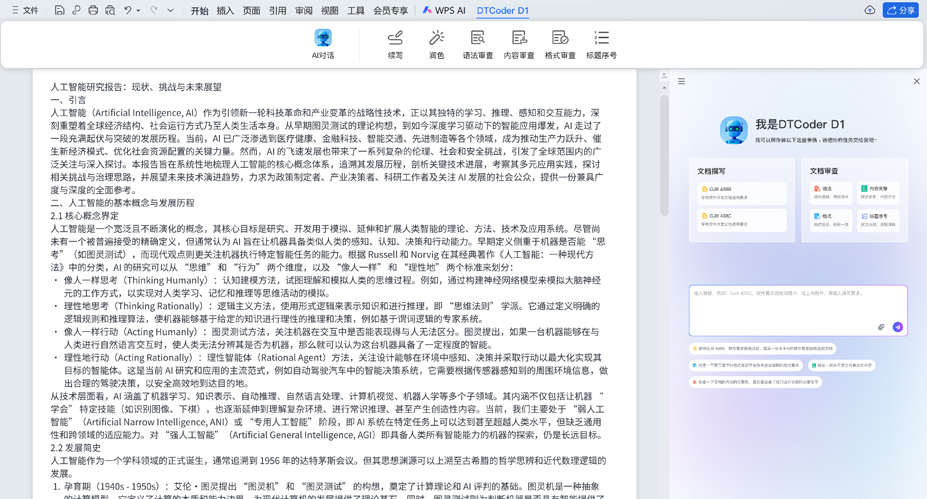Click the 分享 share button
The height and width of the screenshot is (499, 927).
(x=900, y=10)
